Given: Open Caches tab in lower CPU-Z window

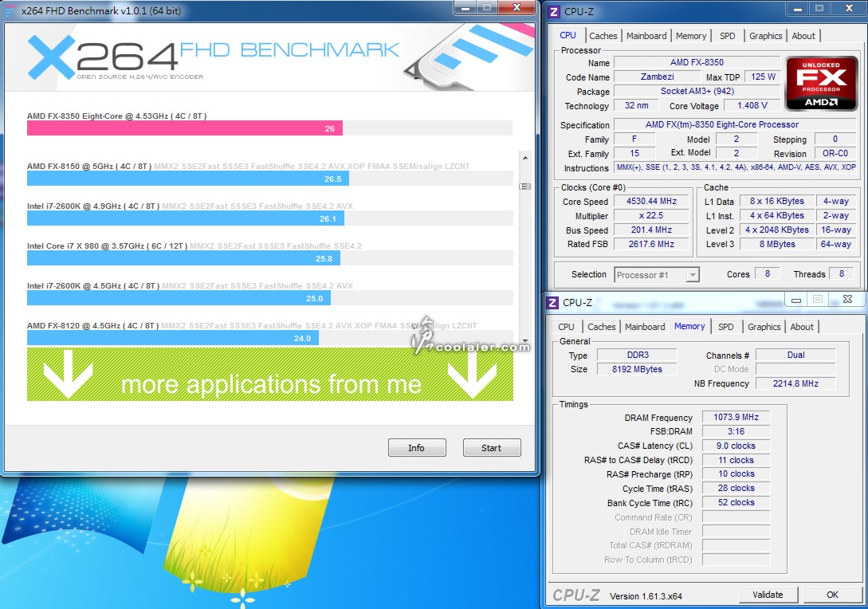Looking at the screenshot, I should coord(601,327).
